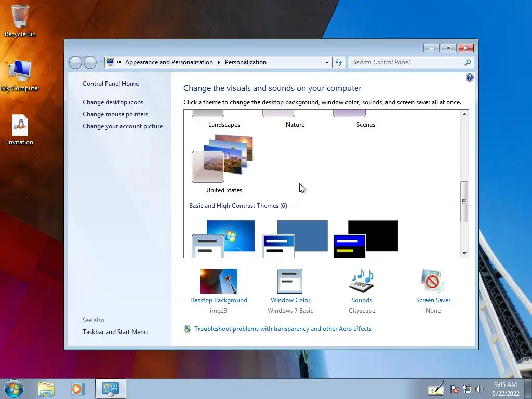Click the Show Desktop strip after the clock
This screenshot has width=532, height=399.
coord(528,389)
